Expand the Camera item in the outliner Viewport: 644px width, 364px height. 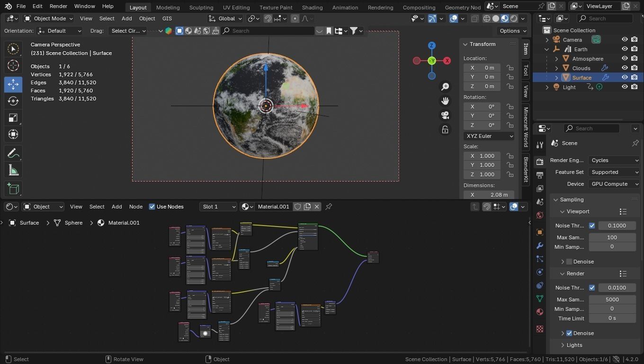(547, 40)
